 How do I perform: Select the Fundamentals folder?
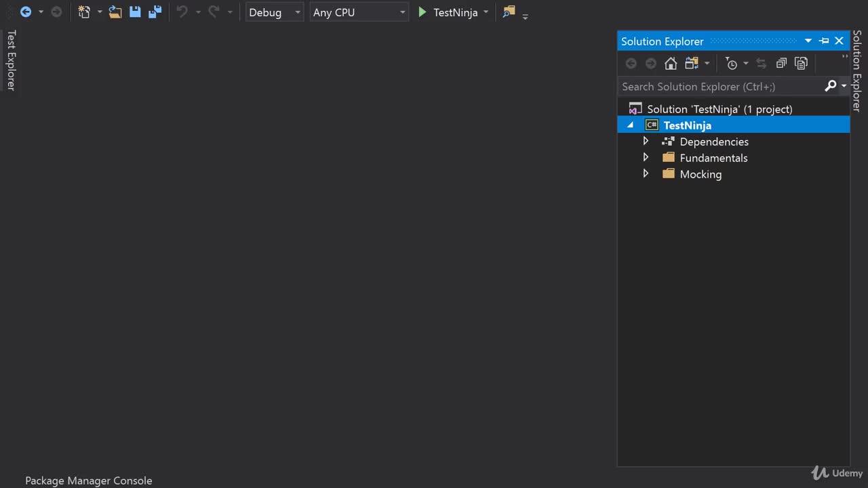(x=713, y=158)
